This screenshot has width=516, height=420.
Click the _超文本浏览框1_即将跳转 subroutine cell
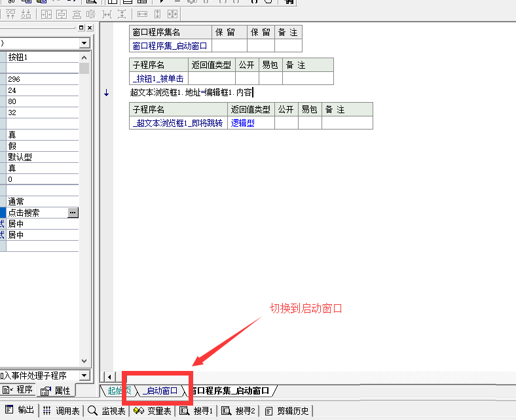tap(178, 123)
